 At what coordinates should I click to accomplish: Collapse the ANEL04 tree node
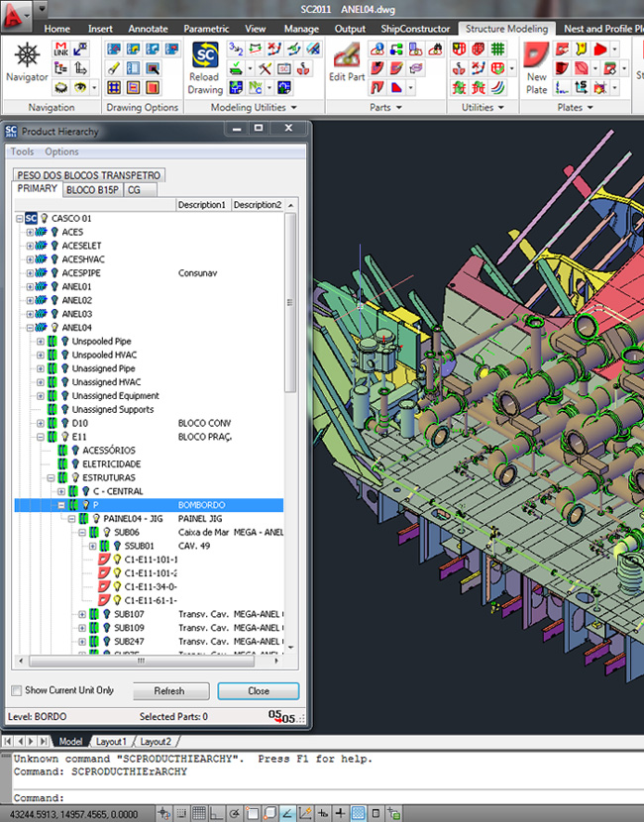(x=30, y=327)
